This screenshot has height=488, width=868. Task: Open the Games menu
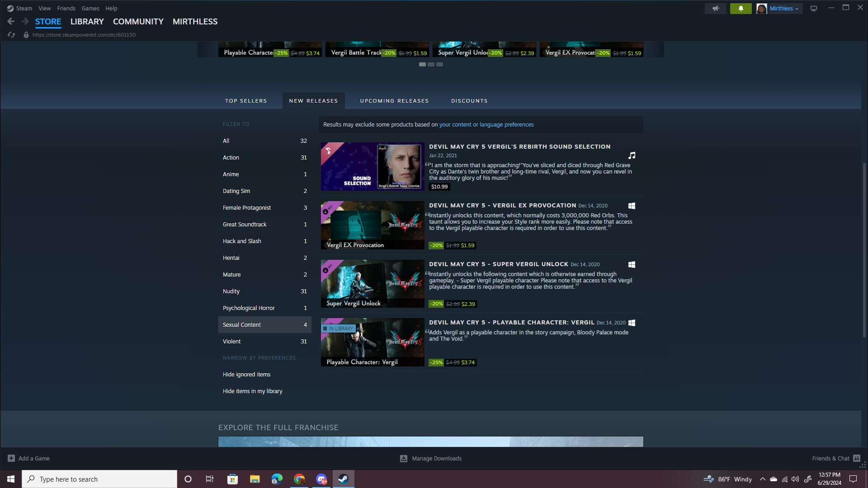point(90,8)
